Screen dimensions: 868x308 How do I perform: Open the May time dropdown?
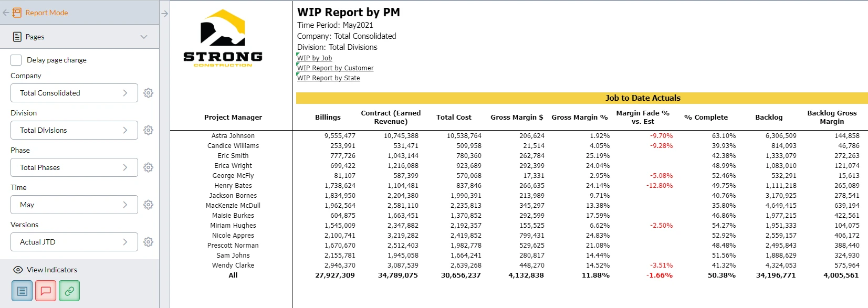(74, 205)
